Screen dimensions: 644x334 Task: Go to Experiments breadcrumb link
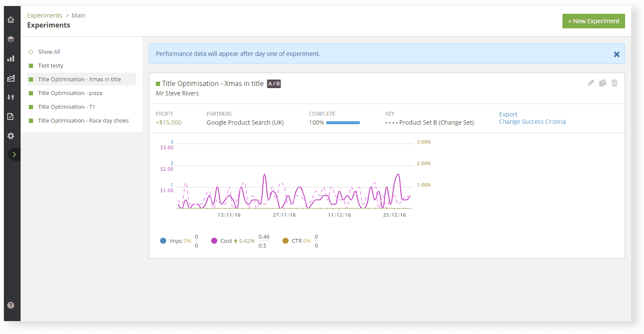[x=45, y=15]
